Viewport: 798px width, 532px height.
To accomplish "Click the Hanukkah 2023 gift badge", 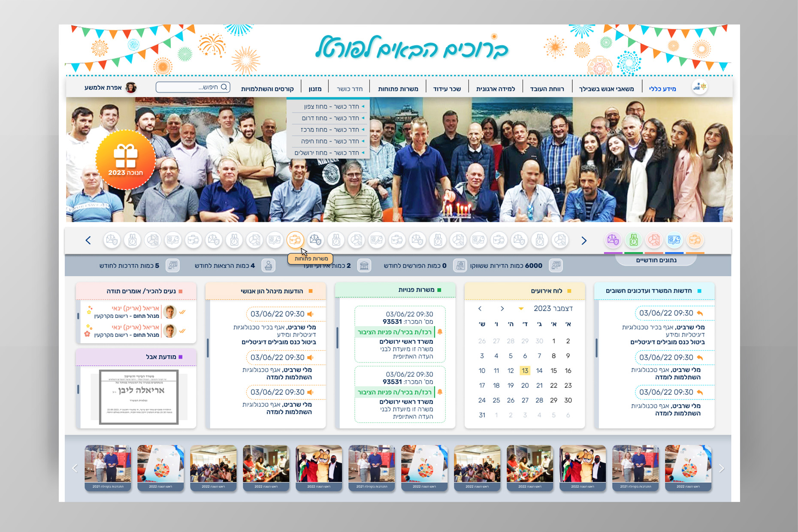I will pyautogui.click(x=125, y=160).
